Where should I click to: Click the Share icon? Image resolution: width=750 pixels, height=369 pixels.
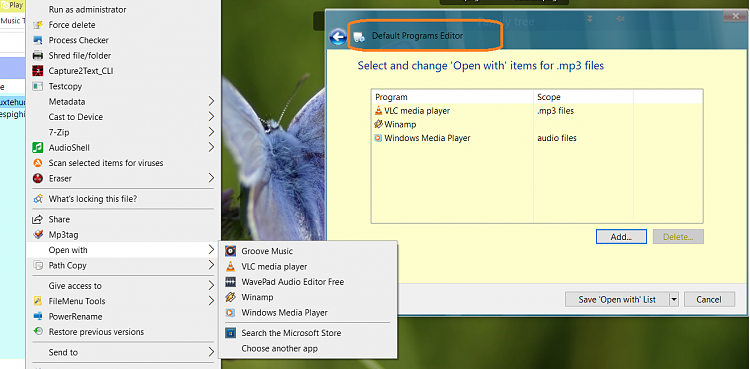37,219
